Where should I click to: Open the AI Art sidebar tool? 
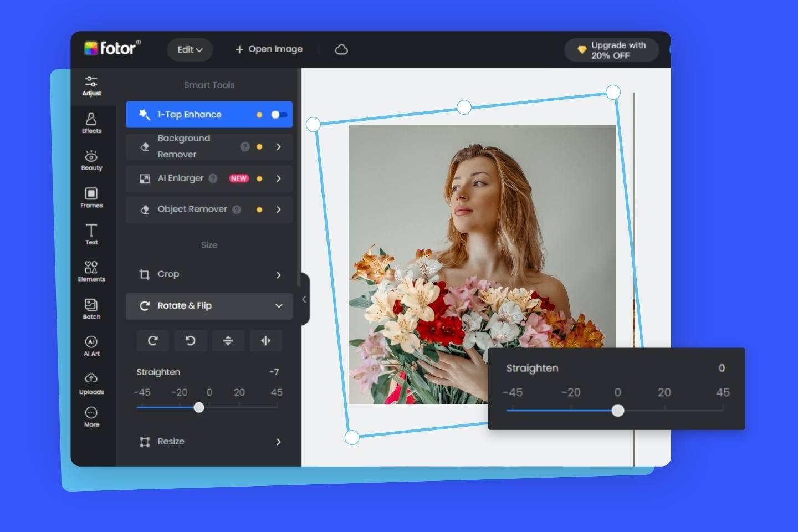(x=91, y=345)
